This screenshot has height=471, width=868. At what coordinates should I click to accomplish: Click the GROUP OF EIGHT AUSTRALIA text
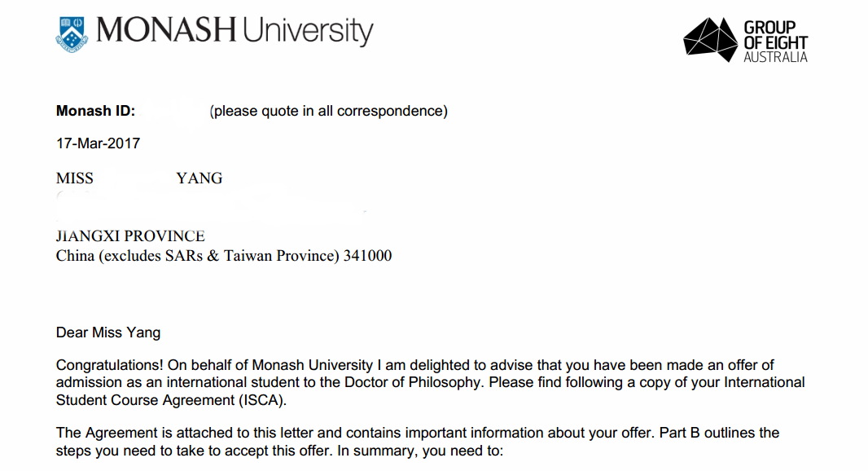coord(775,42)
